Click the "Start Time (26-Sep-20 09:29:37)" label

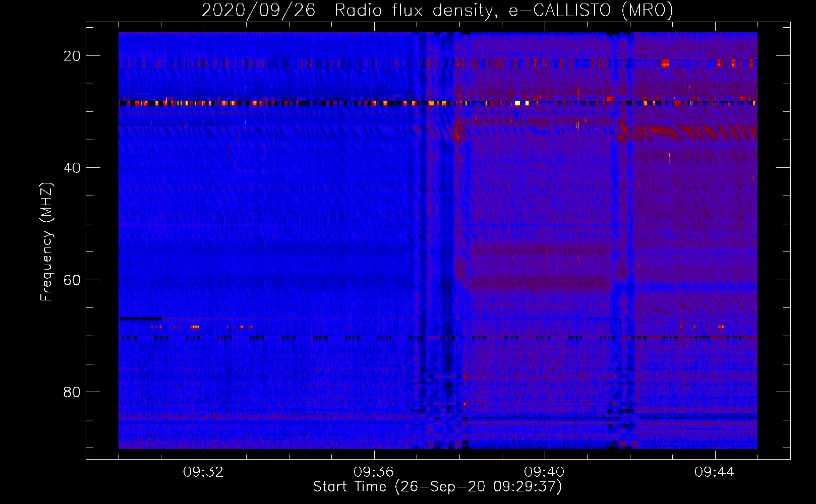[x=437, y=487]
